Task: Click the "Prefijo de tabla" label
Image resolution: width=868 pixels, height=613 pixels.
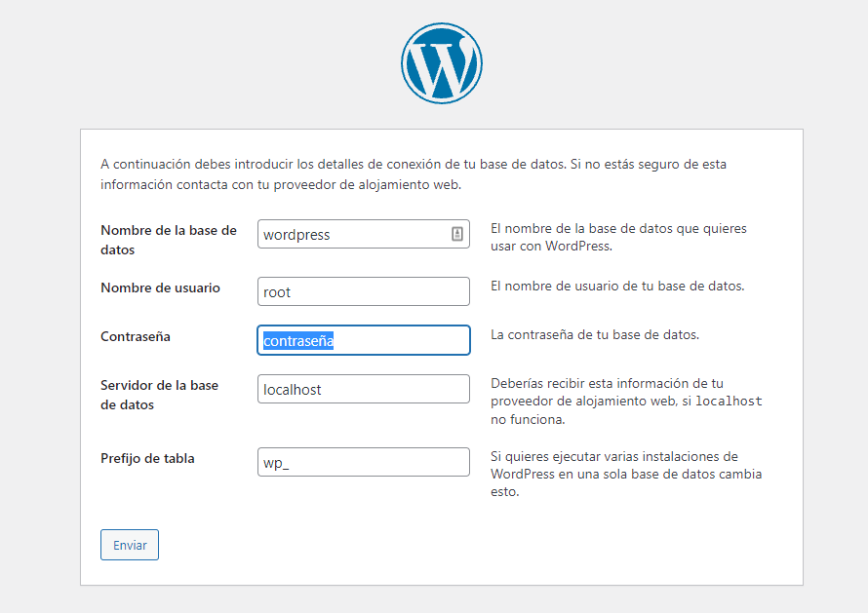Action: tap(147, 458)
